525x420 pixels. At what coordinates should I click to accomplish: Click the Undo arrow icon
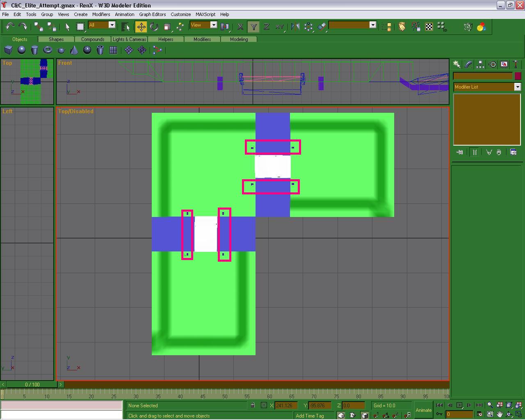(10, 27)
